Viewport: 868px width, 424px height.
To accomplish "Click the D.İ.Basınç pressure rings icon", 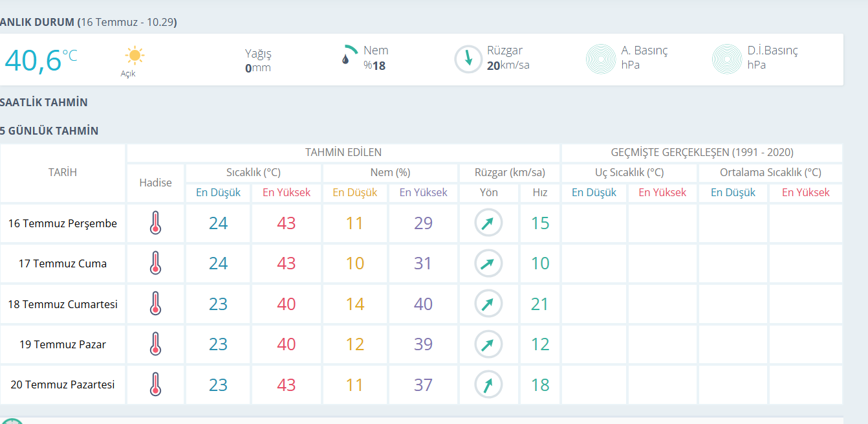I will pos(727,59).
